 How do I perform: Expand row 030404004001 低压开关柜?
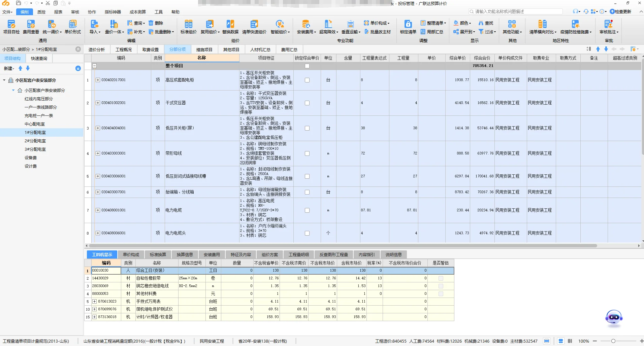pyautogui.click(x=98, y=128)
